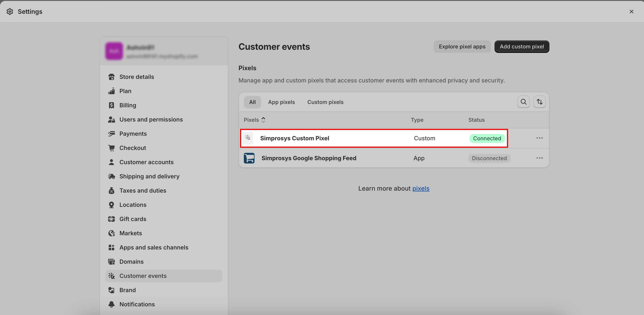Viewport: 644px width, 315px height.
Task: Click the Customer events cursor icon in sidebar
Action: pyautogui.click(x=111, y=276)
